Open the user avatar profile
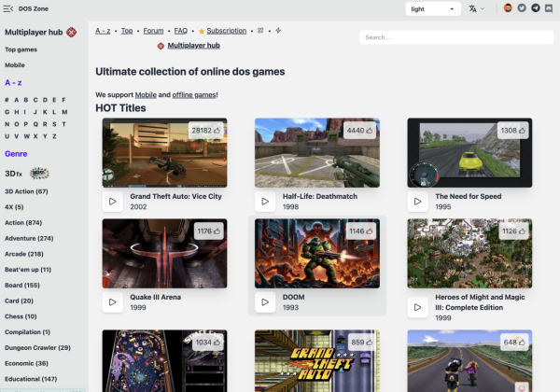560x392 pixels. (x=508, y=7)
